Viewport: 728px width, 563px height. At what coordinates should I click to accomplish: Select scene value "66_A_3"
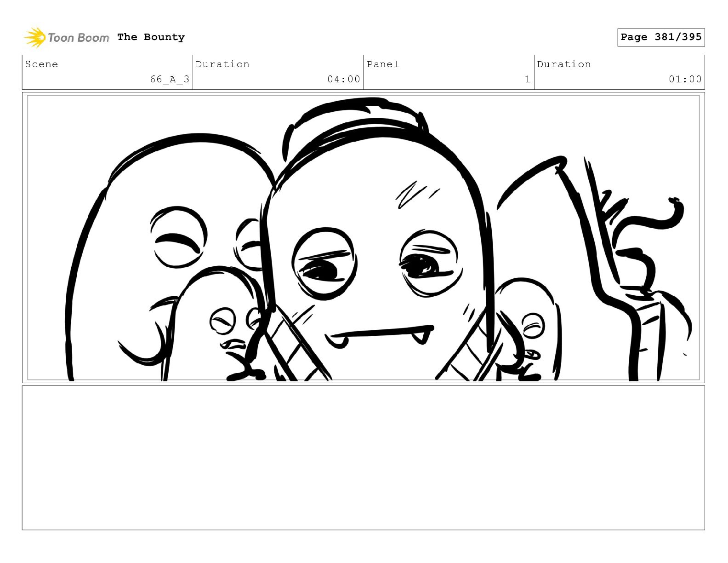coord(170,79)
